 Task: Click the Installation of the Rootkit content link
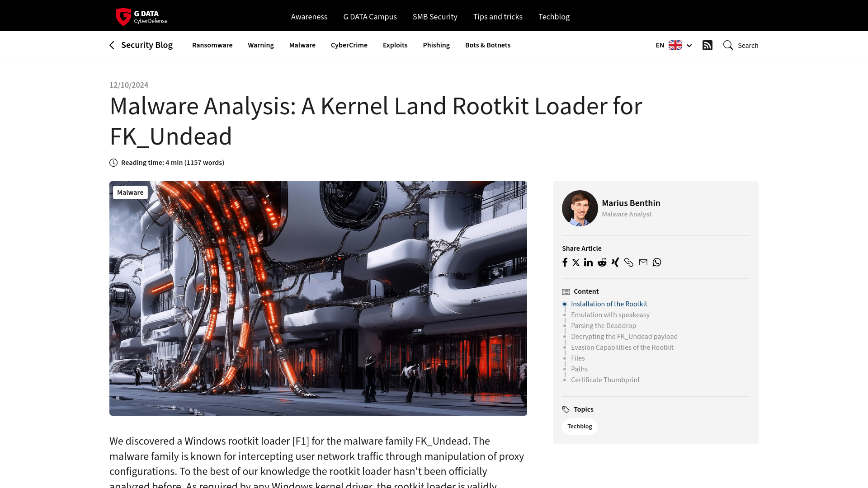tap(609, 303)
